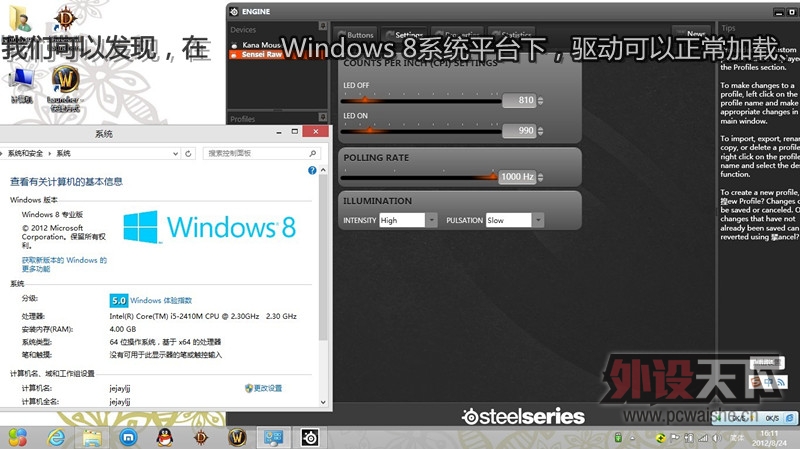Click the scroll up arrow in System window

(323, 170)
